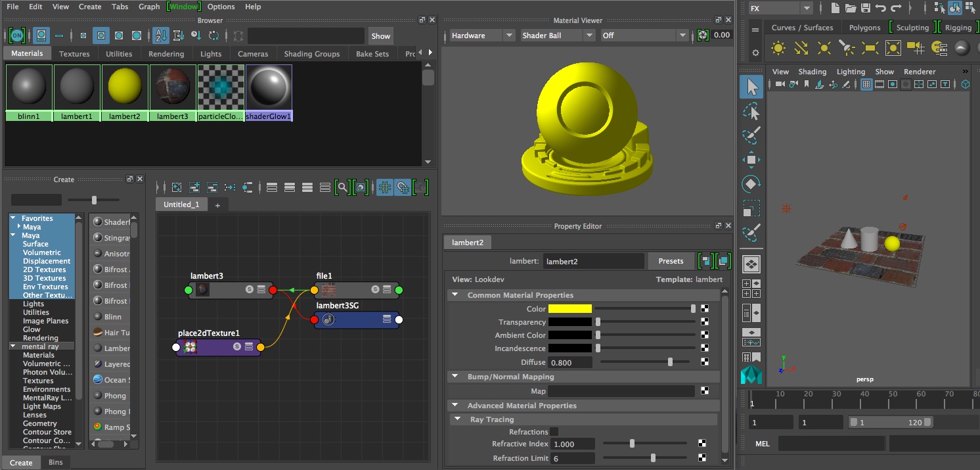Viewport: 980px width, 470px height.
Task: Collapse Common Material Properties section
Action: (x=455, y=295)
